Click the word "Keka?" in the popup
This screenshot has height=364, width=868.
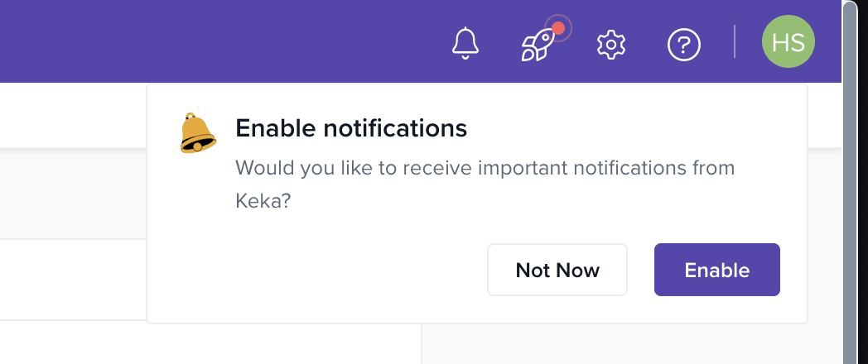coord(263,201)
